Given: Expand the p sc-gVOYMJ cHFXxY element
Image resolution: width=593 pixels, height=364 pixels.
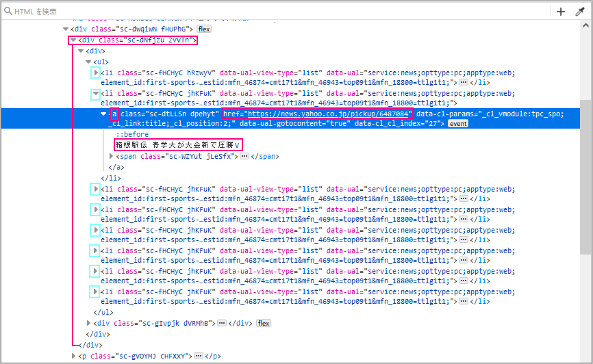Looking at the screenshot, I should click(x=74, y=356).
